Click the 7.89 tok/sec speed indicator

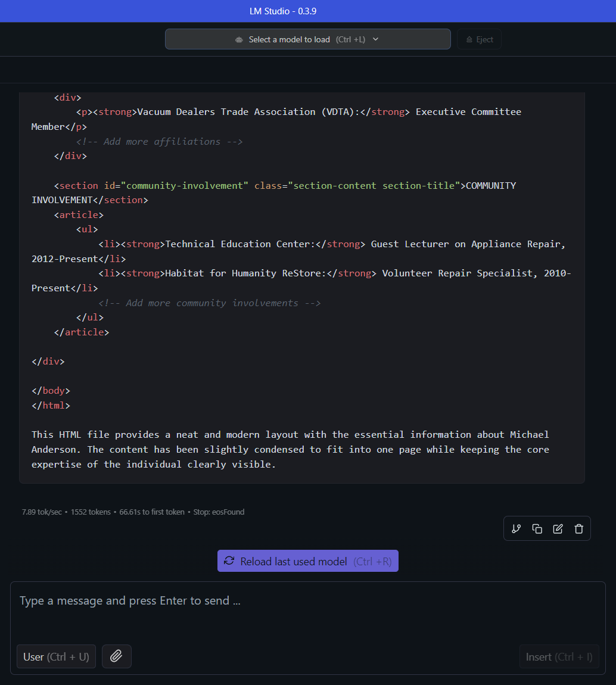pyautogui.click(x=42, y=512)
